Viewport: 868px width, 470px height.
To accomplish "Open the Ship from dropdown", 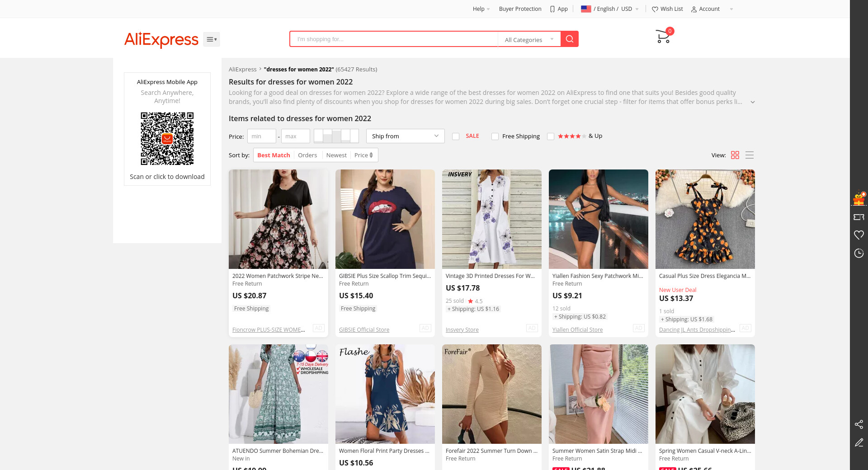I will pos(405,136).
